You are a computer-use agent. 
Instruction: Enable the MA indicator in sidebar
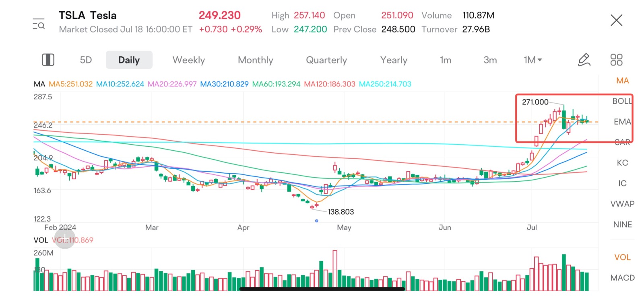click(x=622, y=80)
